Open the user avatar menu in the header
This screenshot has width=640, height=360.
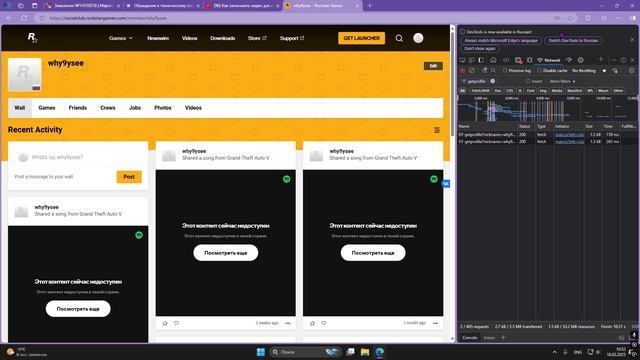pyautogui.click(x=418, y=38)
